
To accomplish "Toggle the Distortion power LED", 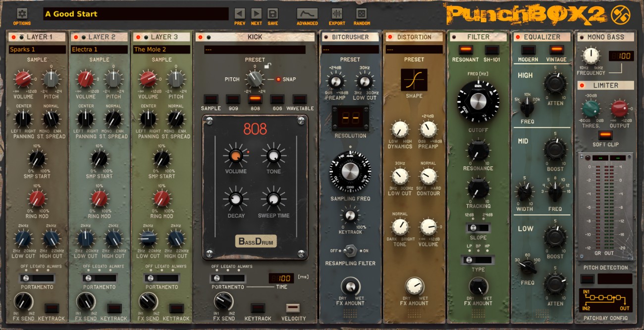I will (391, 37).
